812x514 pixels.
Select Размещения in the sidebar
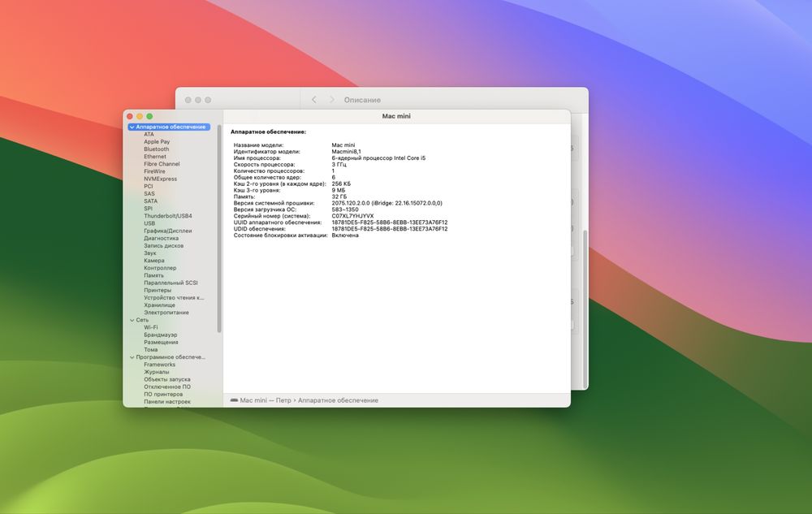pyautogui.click(x=161, y=343)
